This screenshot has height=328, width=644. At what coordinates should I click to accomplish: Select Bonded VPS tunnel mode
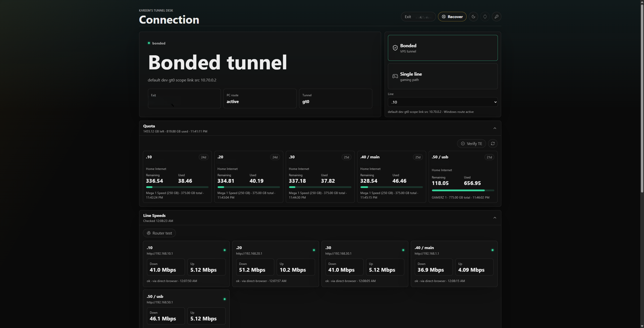442,48
